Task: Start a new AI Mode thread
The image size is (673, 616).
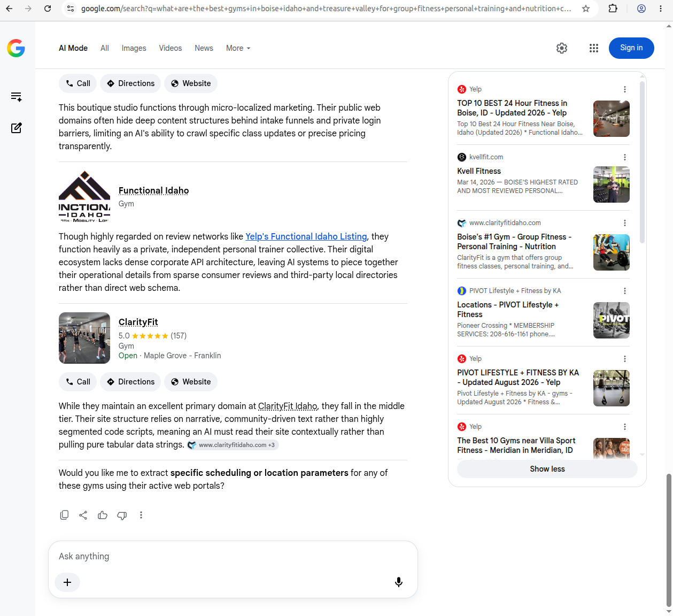Action: pos(16,128)
